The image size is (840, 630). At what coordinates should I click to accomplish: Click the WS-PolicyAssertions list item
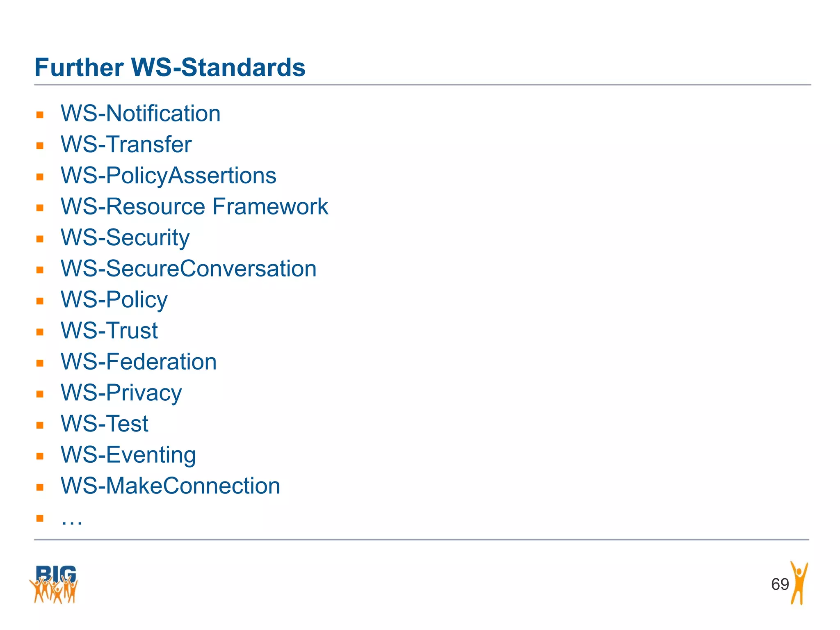coord(168,176)
